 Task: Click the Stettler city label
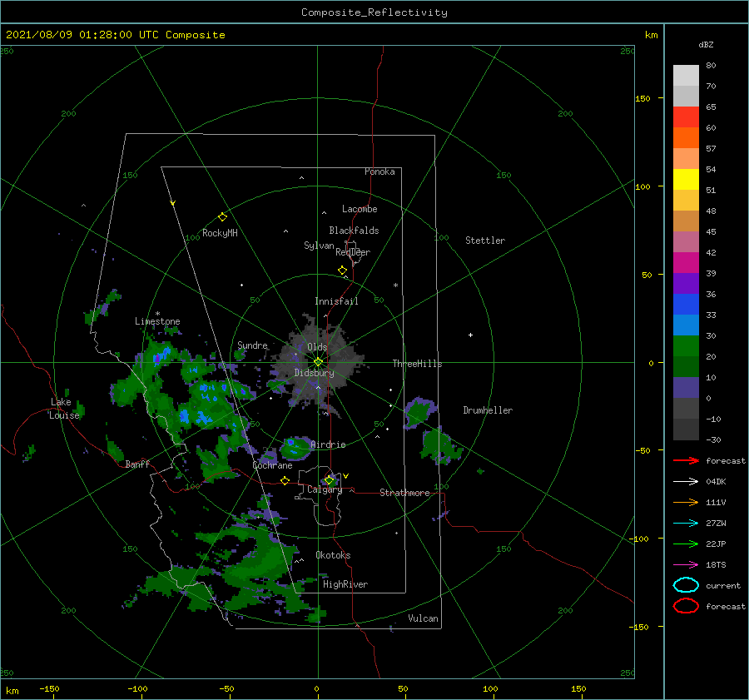pyautogui.click(x=485, y=241)
